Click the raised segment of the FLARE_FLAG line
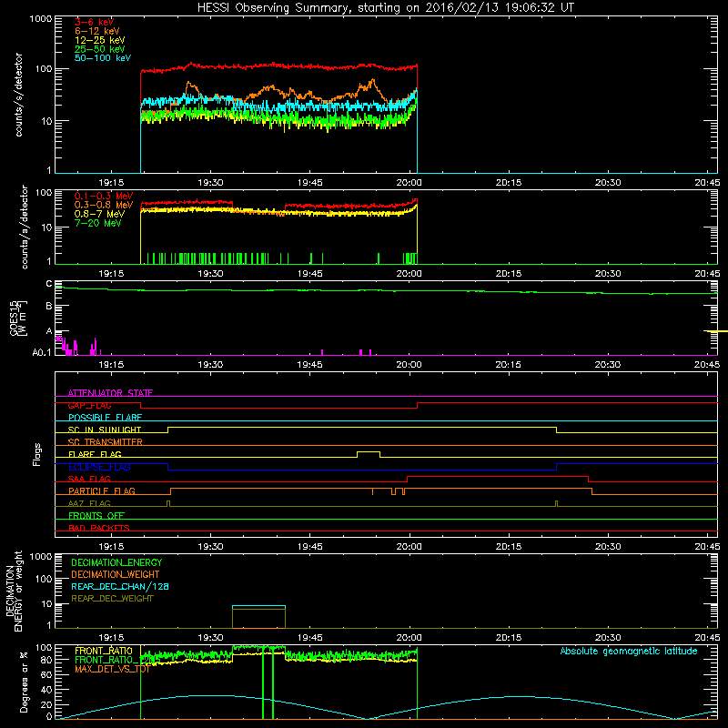Screen dimensions: 728x728 (x=369, y=451)
